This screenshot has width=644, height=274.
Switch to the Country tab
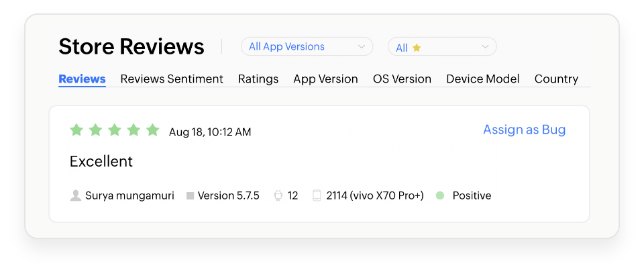[x=556, y=79]
